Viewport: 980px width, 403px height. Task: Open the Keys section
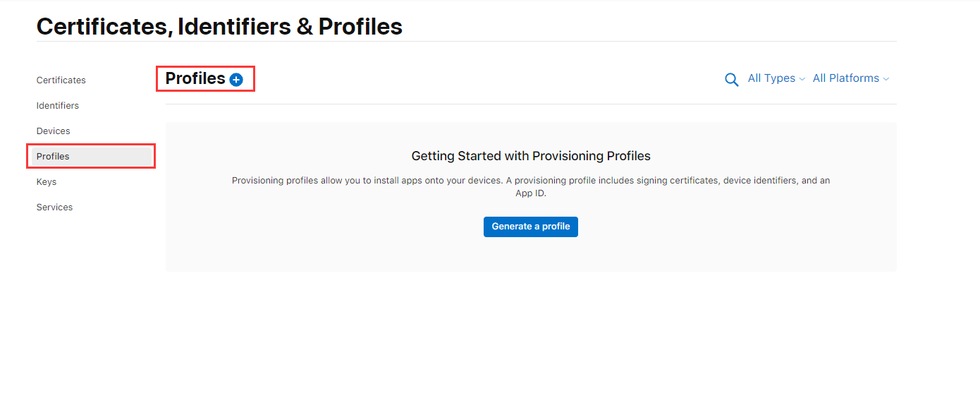tap(47, 182)
